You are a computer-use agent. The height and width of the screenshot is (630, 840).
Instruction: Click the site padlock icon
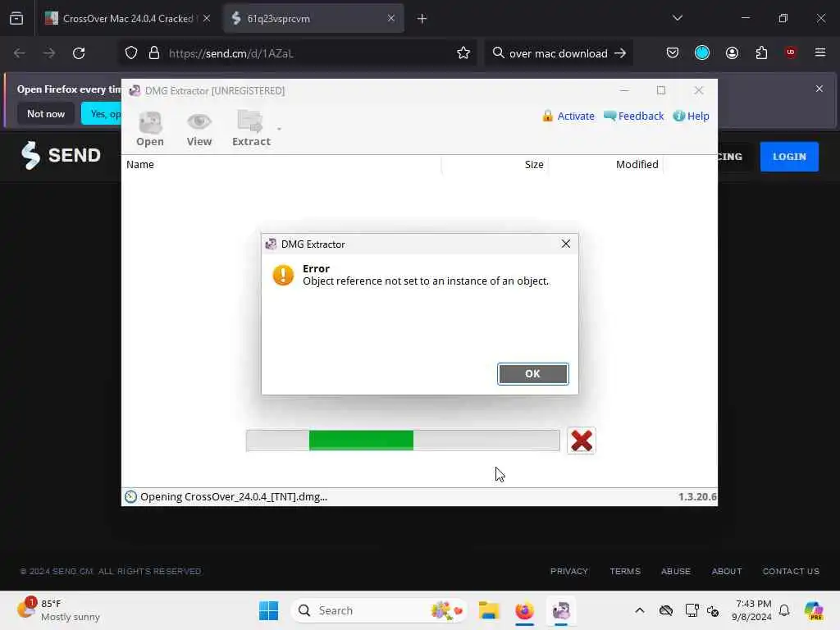[154, 53]
